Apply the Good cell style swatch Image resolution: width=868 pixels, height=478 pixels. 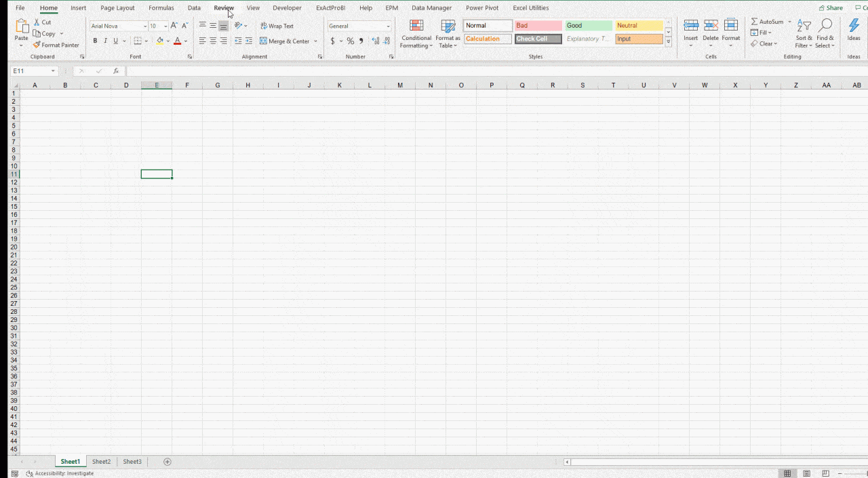click(588, 26)
